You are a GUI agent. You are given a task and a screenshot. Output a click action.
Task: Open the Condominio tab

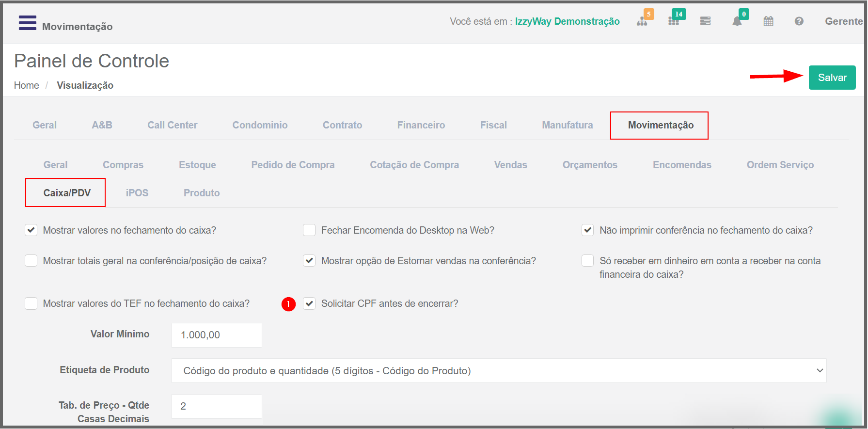[260, 125]
